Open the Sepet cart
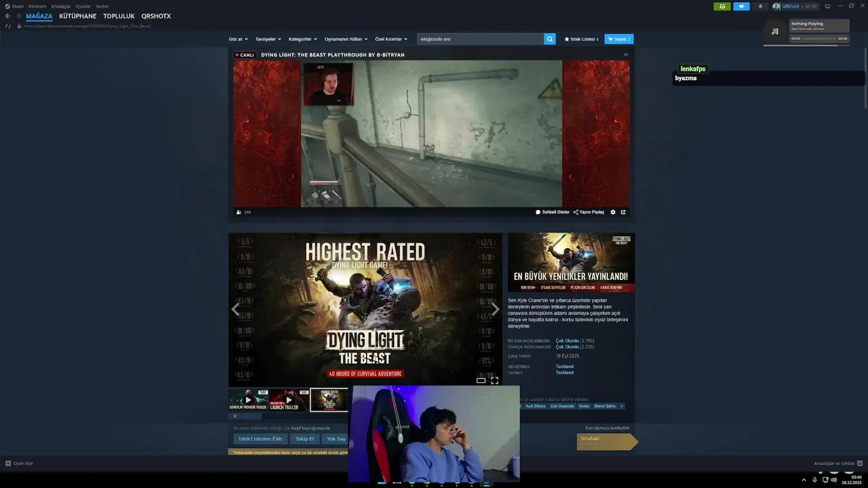This screenshot has height=488, width=868. [x=619, y=39]
